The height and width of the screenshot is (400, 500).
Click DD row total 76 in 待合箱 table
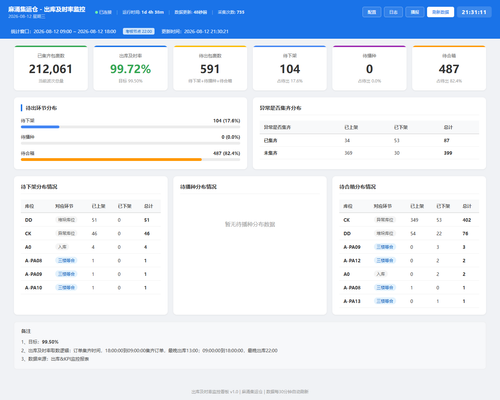[x=465, y=234]
